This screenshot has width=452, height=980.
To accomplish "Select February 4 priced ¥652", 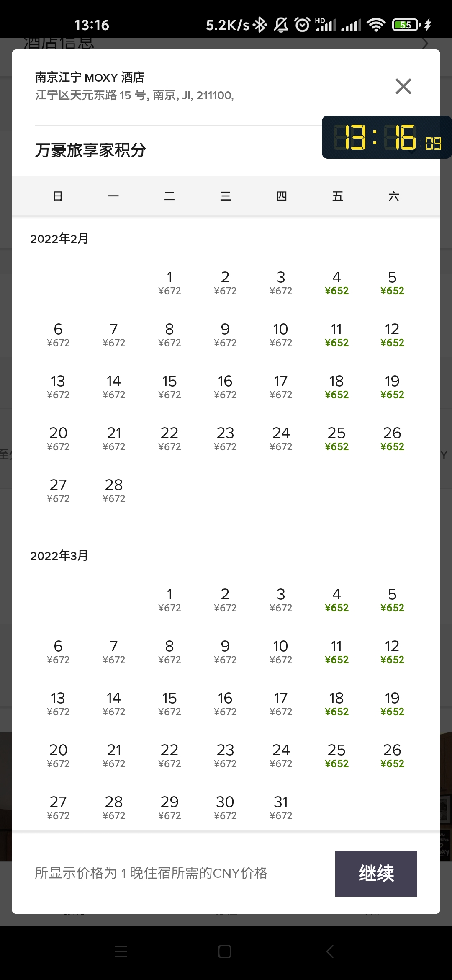I will (x=336, y=283).
